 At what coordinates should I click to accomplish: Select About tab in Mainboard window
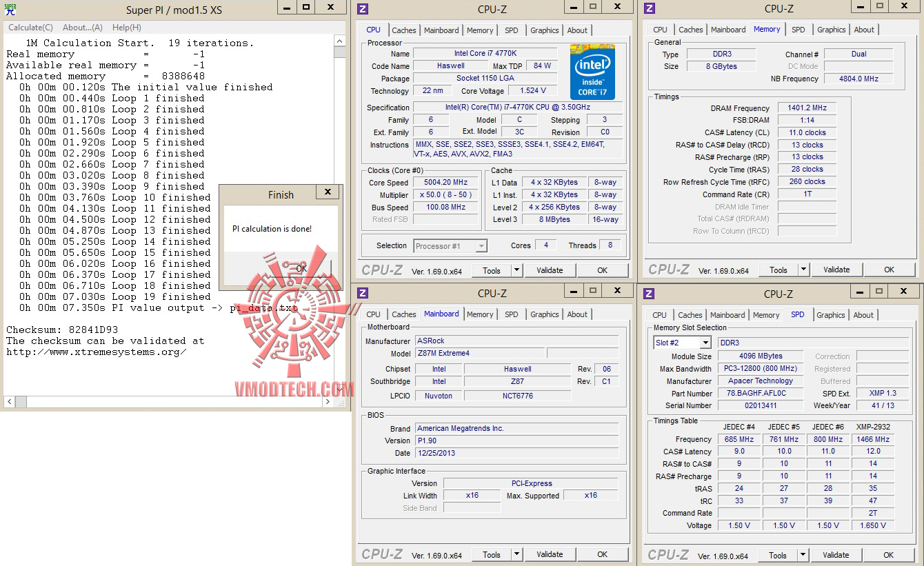click(577, 314)
